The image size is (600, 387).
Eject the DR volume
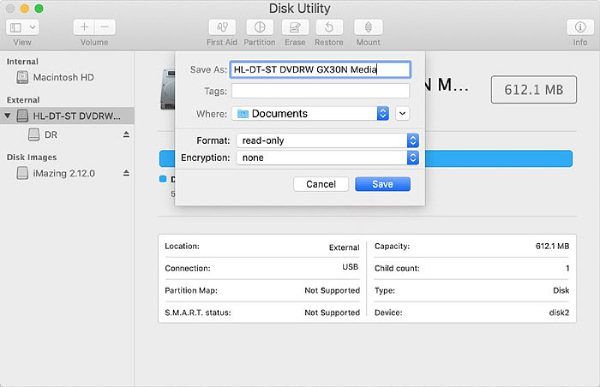[x=126, y=135]
